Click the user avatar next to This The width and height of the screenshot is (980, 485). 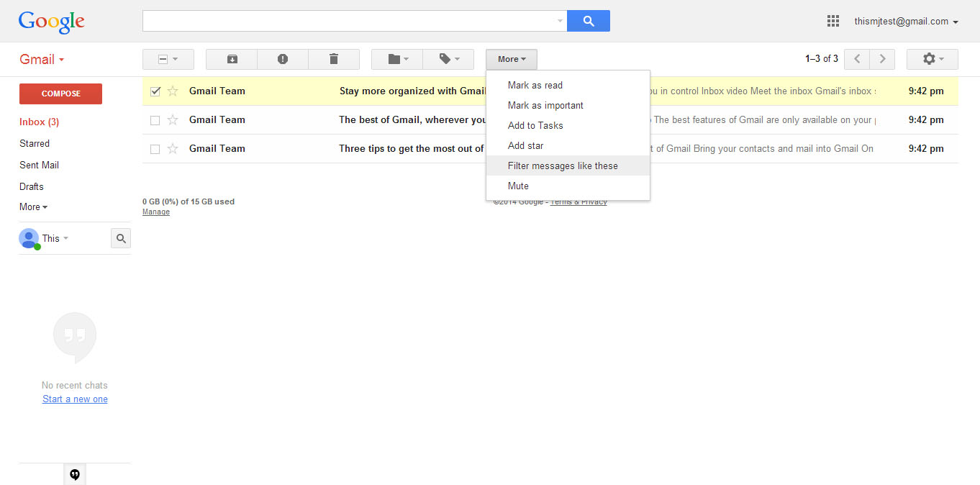29,238
